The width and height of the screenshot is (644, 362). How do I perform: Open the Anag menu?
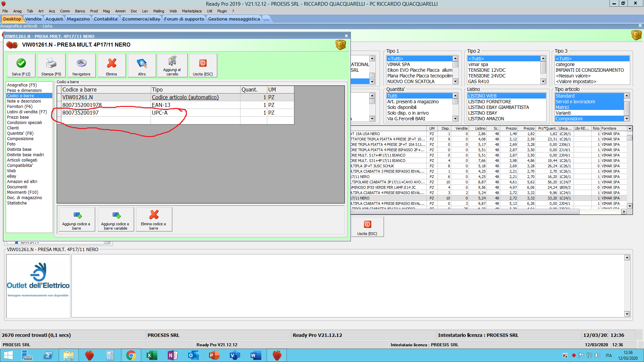click(x=17, y=11)
